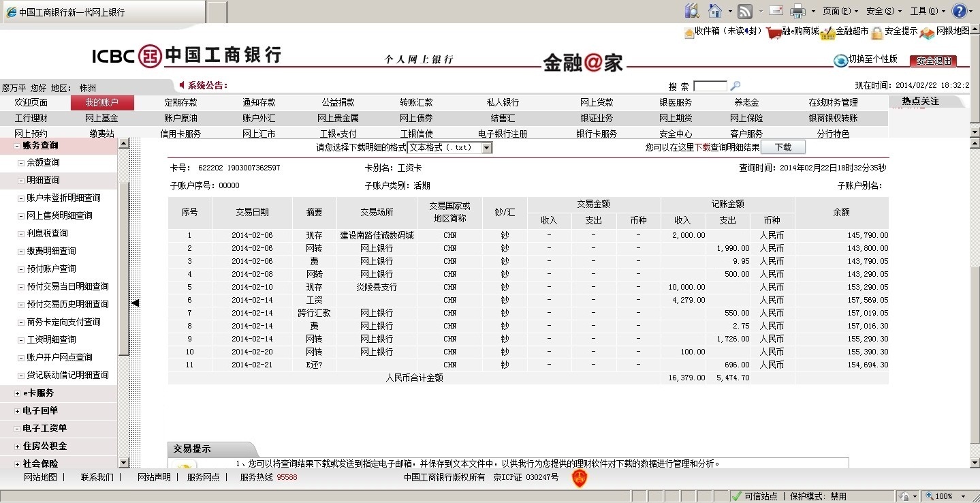Click the 下载 download button
Image resolution: width=980 pixels, height=503 pixels.
(783, 147)
